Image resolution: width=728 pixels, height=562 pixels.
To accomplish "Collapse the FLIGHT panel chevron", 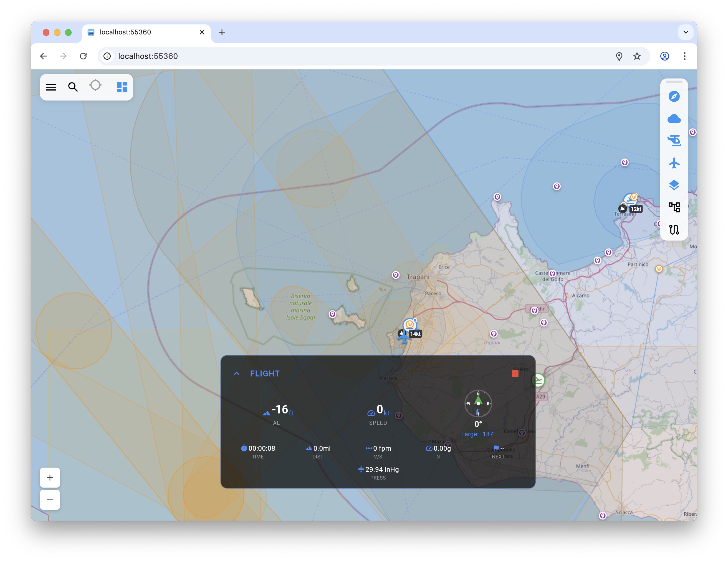I will tap(236, 373).
